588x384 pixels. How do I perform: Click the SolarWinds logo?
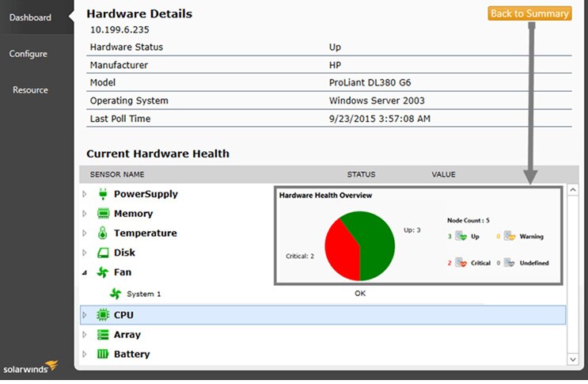pyautogui.click(x=30, y=367)
